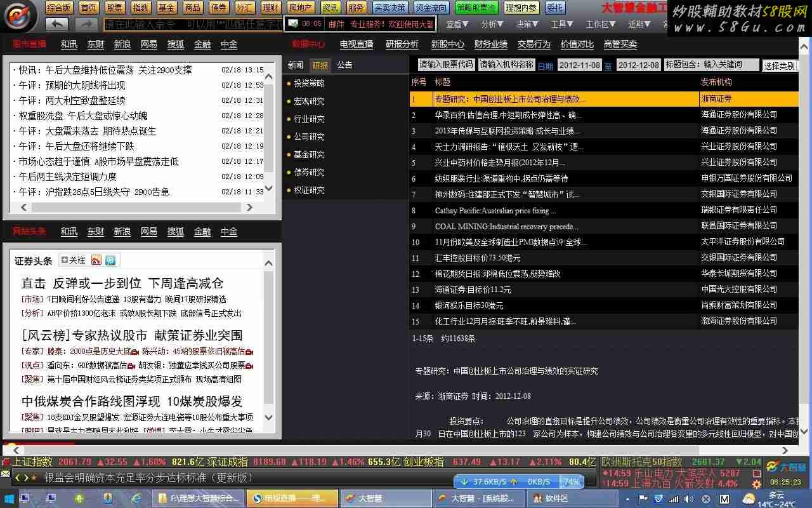Open the 工作区 dropdown menu
Image resolution: width=812 pixels, height=508 pixels.
click(601, 24)
